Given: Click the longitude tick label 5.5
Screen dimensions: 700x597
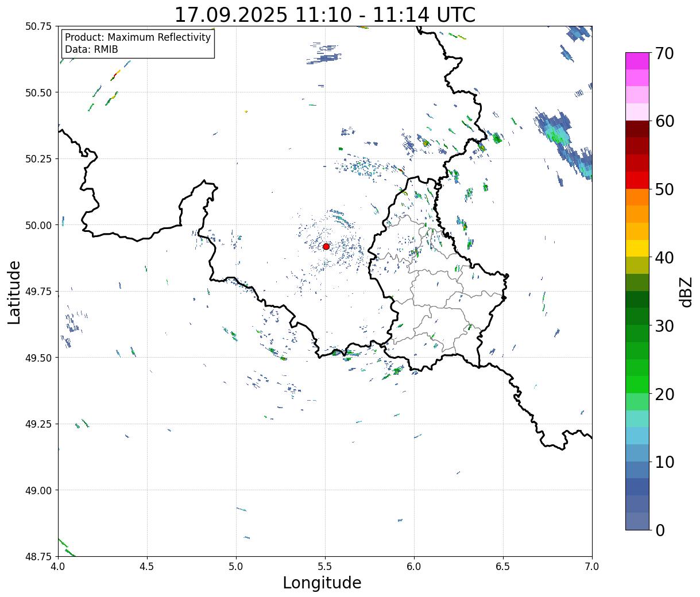Looking at the screenshot, I should (325, 567).
